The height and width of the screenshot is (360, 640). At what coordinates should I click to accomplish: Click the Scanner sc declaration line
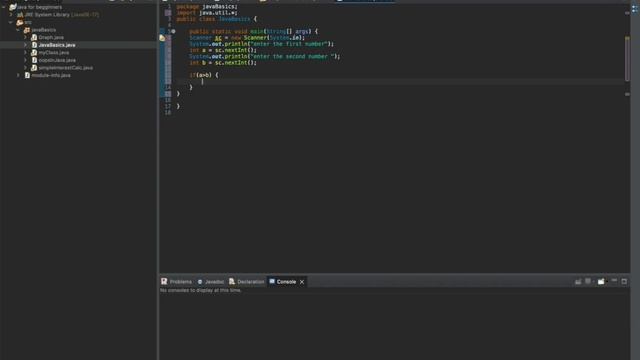247,38
